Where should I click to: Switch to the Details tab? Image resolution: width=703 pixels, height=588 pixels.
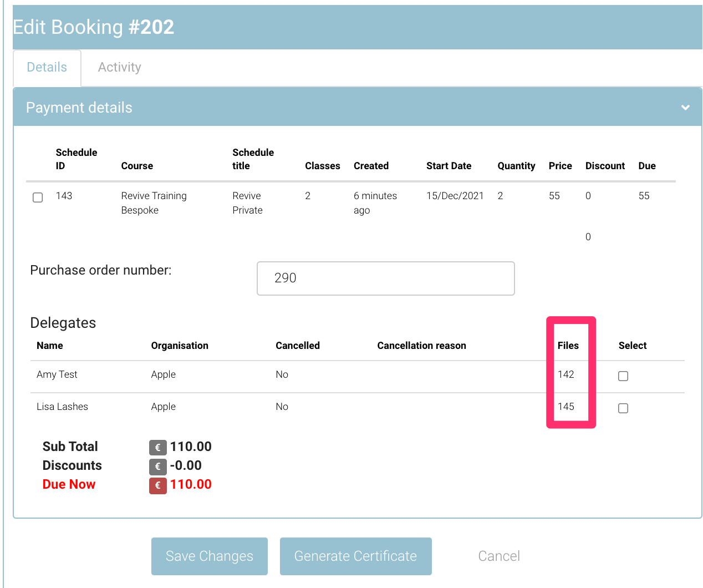click(x=47, y=68)
